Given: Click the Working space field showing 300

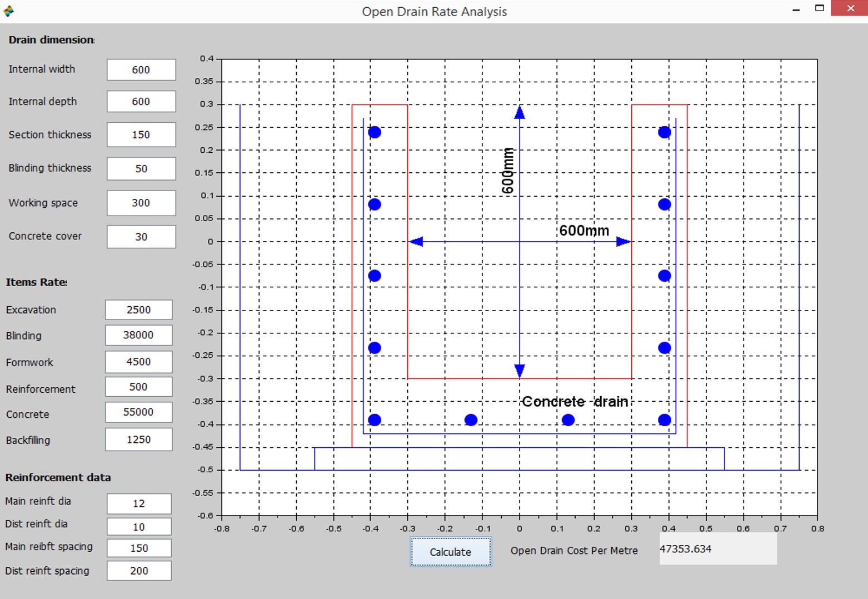Looking at the screenshot, I should (x=141, y=203).
